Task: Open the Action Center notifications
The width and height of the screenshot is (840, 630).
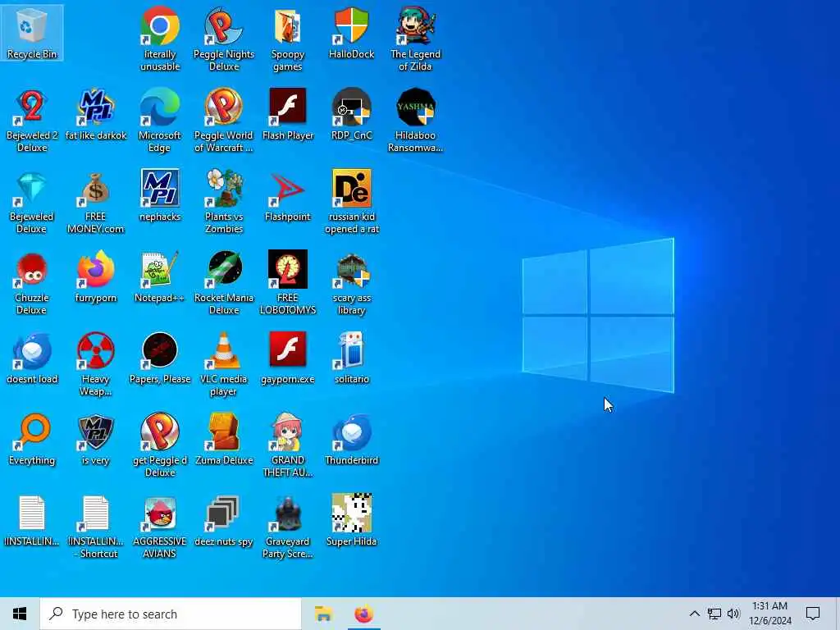Action: pyautogui.click(x=813, y=614)
